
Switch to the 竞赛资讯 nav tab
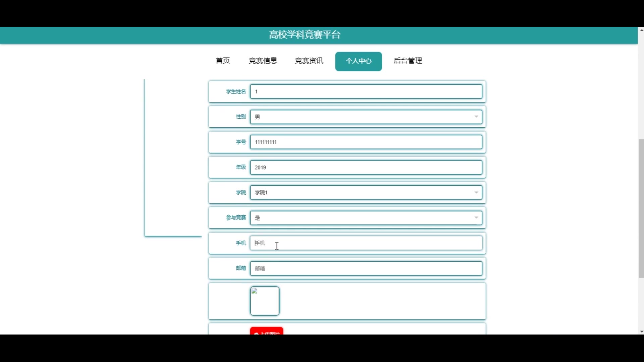click(x=309, y=61)
